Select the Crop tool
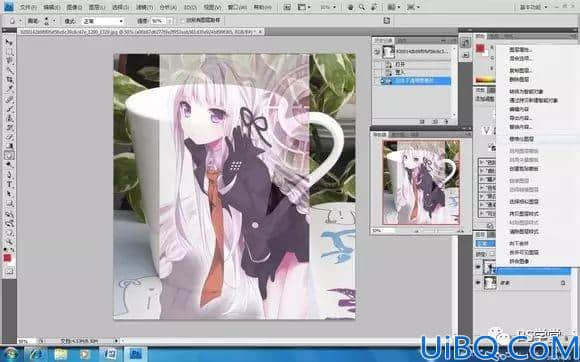The width and height of the screenshot is (580, 362). pyautogui.click(x=9, y=79)
